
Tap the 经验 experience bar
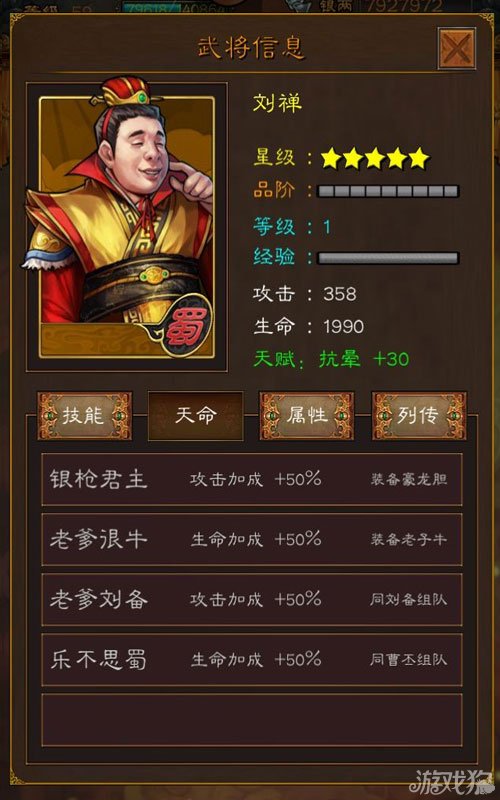tap(388, 258)
